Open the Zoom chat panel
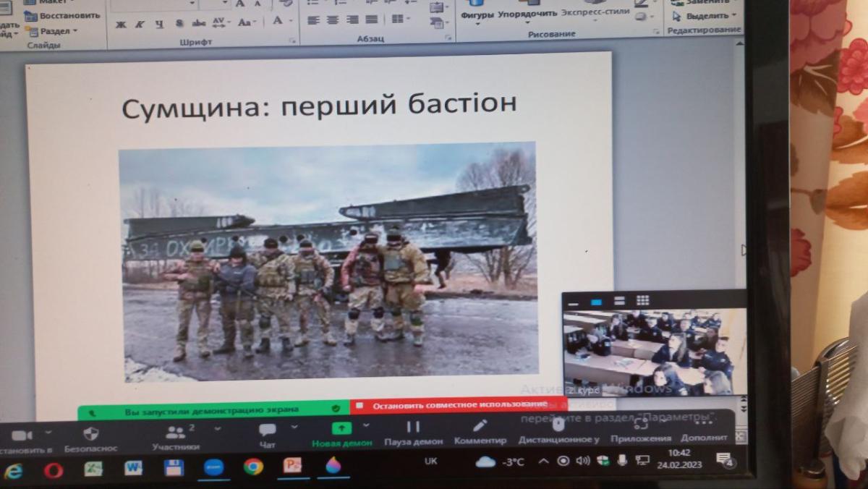 click(x=267, y=431)
